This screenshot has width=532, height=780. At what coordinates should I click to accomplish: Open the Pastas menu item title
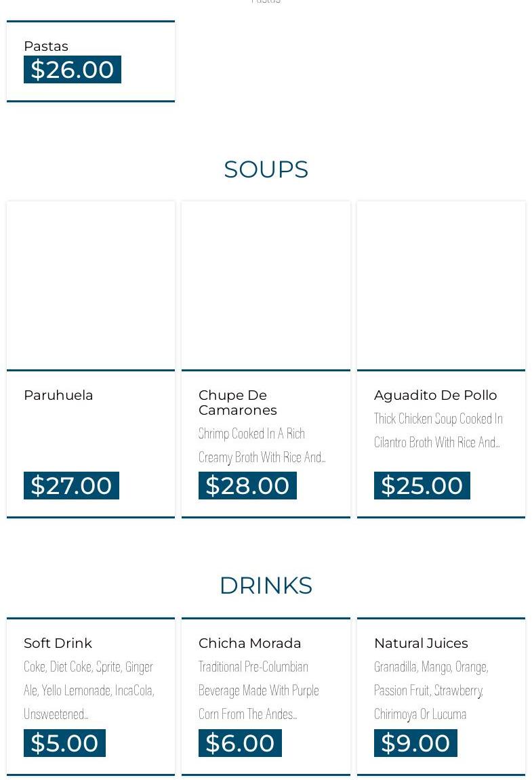pos(46,46)
